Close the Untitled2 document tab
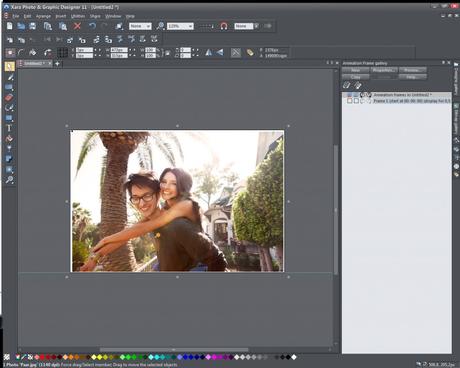The height and width of the screenshot is (368, 460). (x=50, y=63)
